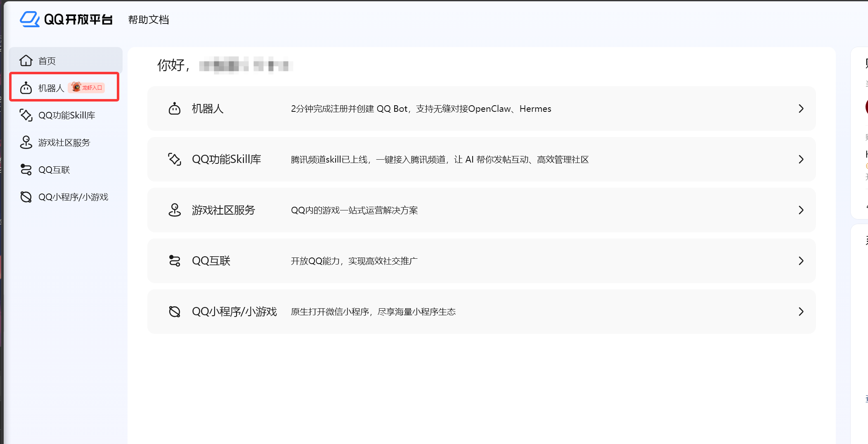
Task: Click the robot icon in the 机器人 card
Action: coord(175,109)
